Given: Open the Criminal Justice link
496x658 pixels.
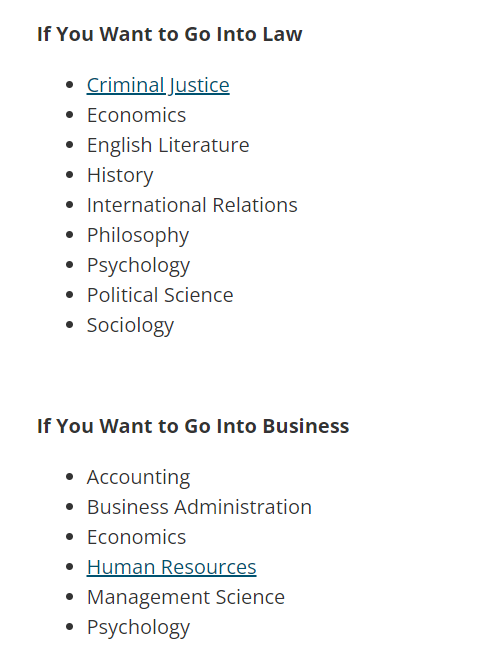Looking at the screenshot, I should pos(158,85).
